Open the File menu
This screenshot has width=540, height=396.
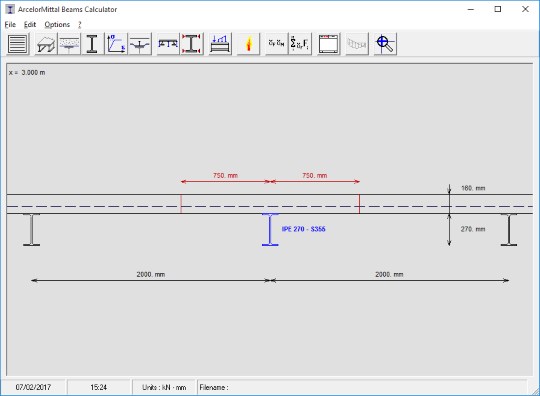point(10,24)
